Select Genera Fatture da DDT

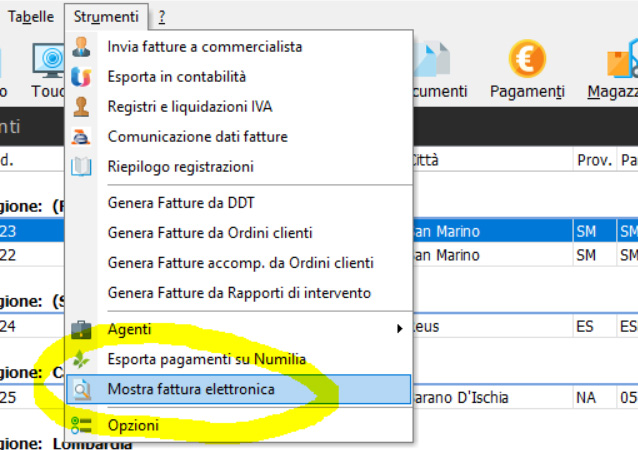click(x=181, y=203)
